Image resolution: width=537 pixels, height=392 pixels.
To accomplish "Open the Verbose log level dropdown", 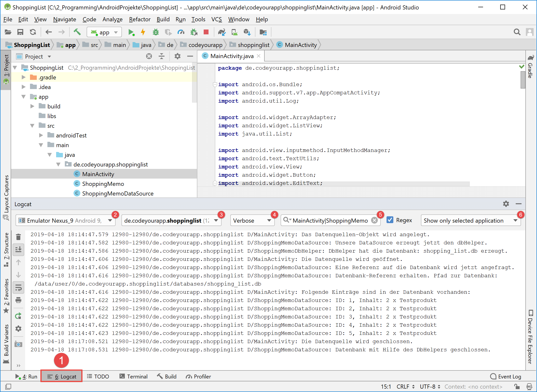I will [252, 220].
